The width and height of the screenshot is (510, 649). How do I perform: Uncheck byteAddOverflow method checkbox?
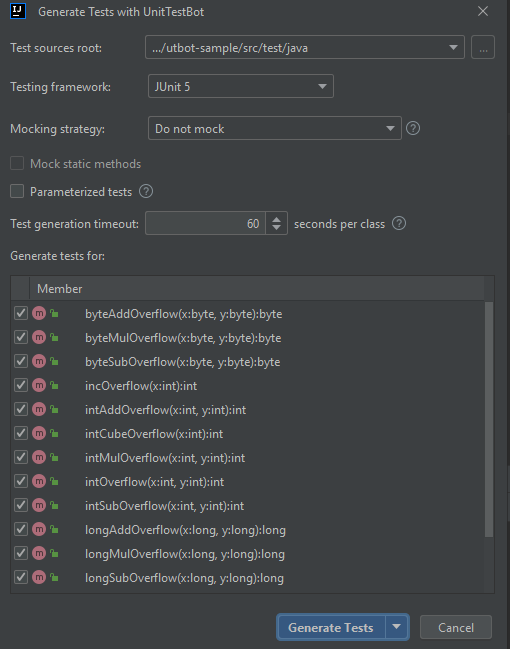(x=21, y=313)
